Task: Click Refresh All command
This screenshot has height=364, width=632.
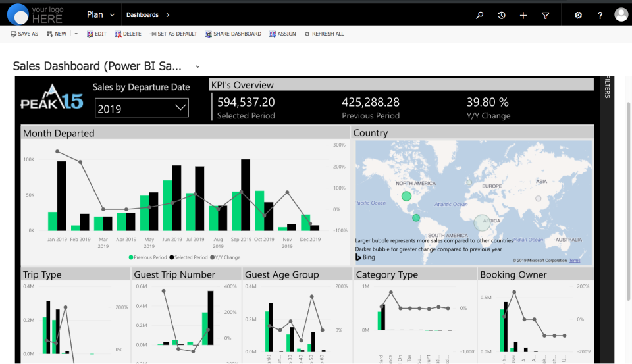Action: pos(324,34)
